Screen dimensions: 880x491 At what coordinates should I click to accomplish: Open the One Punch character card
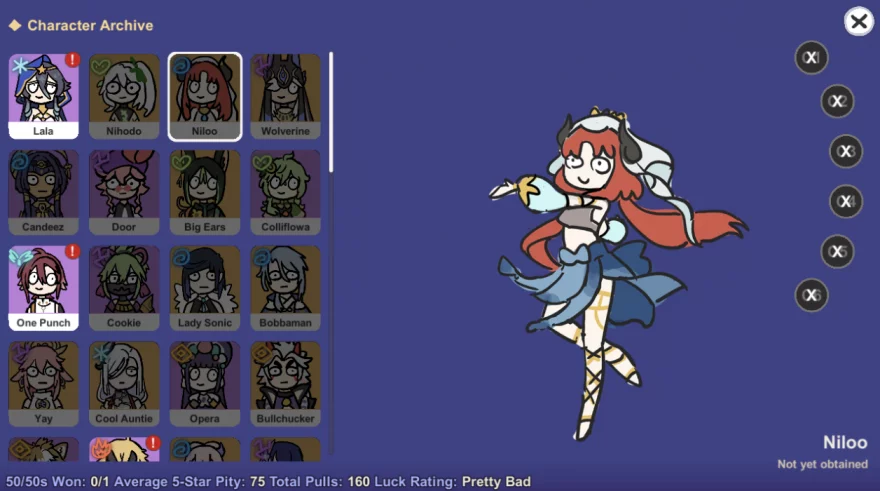(x=43, y=288)
